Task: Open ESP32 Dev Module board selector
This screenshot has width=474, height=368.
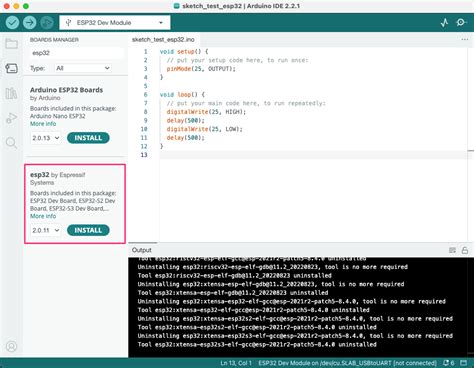Action: 115,23
